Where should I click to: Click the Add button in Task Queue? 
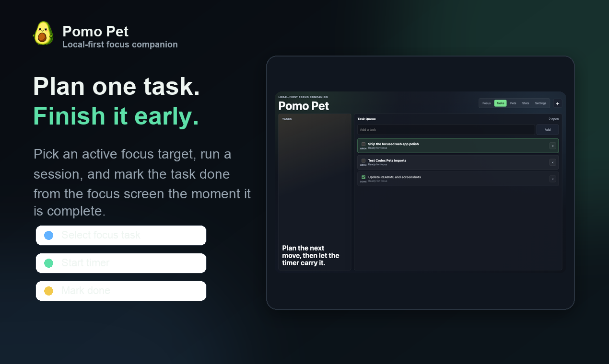[x=547, y=129]
